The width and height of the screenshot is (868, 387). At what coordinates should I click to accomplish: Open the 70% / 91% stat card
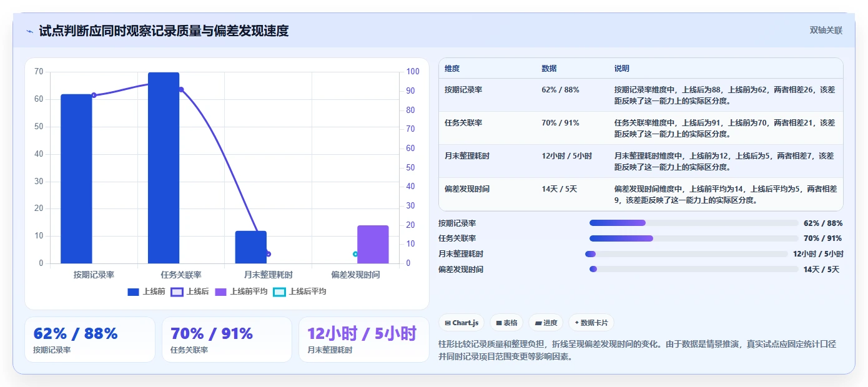pyautogui.click(x=227, y=340)
